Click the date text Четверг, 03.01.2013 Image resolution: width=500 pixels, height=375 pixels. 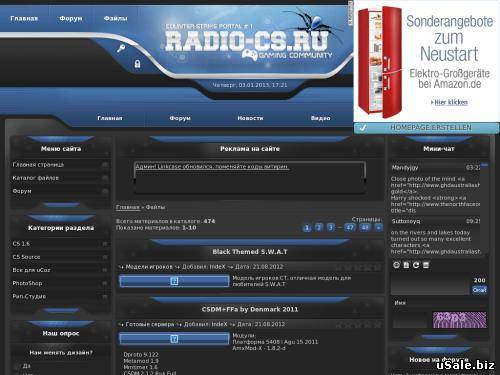pos(250,85)
